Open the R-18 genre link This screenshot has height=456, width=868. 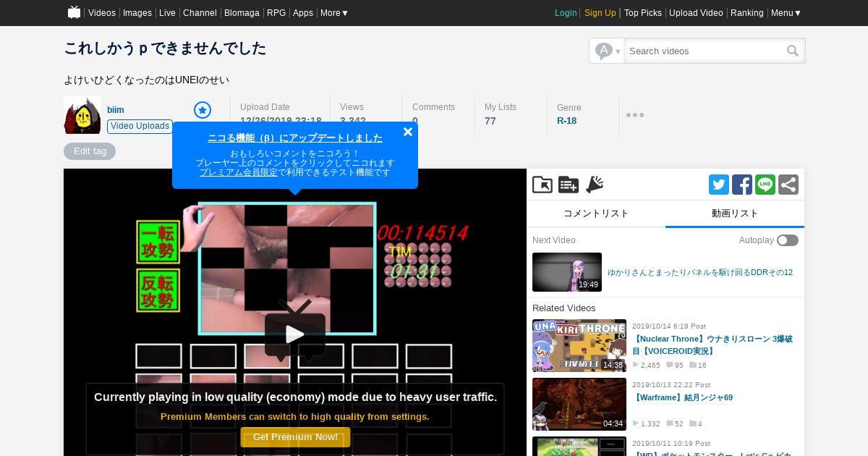(567, 121)
